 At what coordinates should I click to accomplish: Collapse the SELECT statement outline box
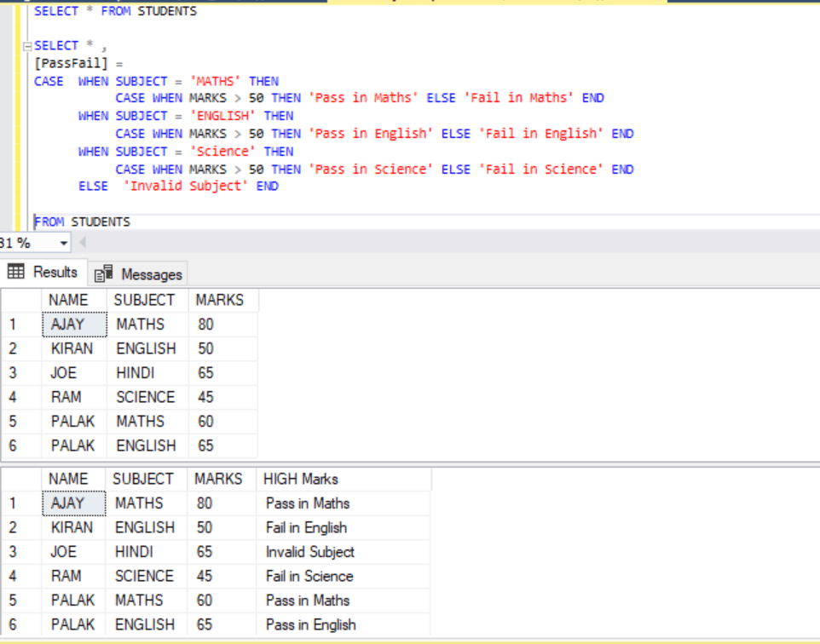click(x=27, y=47)
